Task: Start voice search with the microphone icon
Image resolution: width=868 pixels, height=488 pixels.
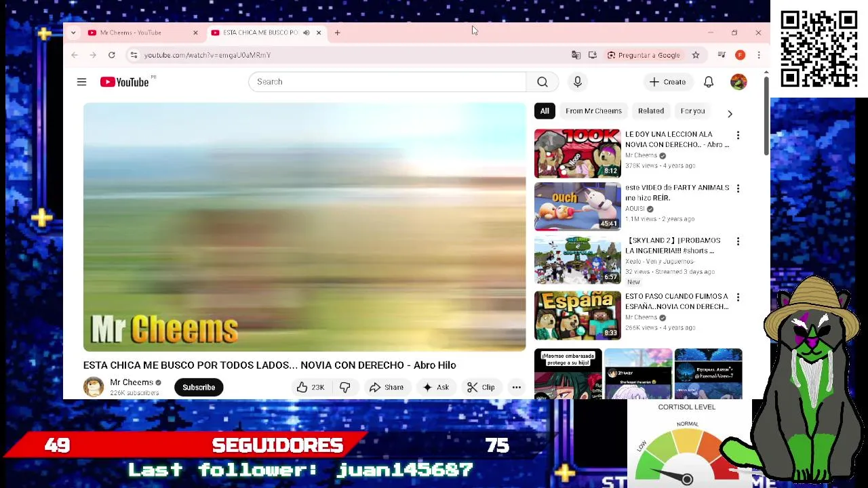Action: click(x=578, y=82)
